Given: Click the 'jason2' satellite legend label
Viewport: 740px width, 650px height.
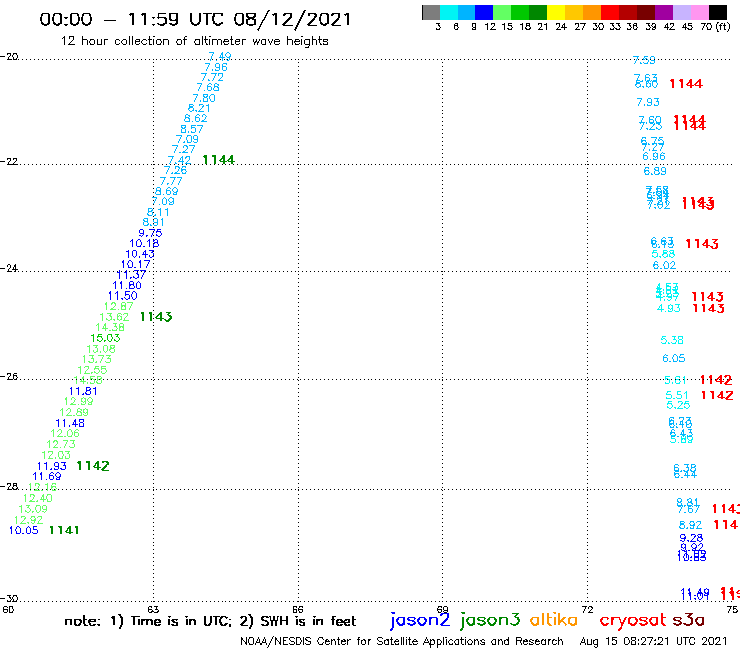Looking at the screenshot, I should pyautogui.click(x=420, y=620).
